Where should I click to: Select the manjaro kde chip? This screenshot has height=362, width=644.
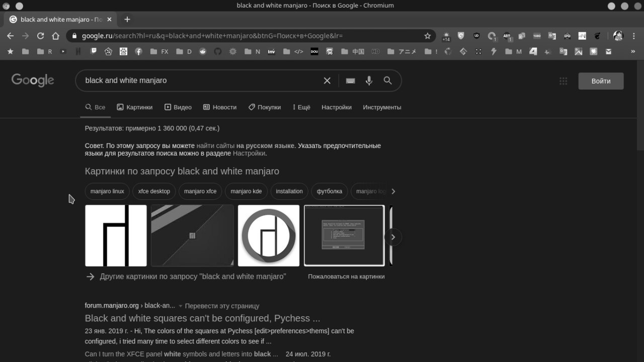point(246,191)
